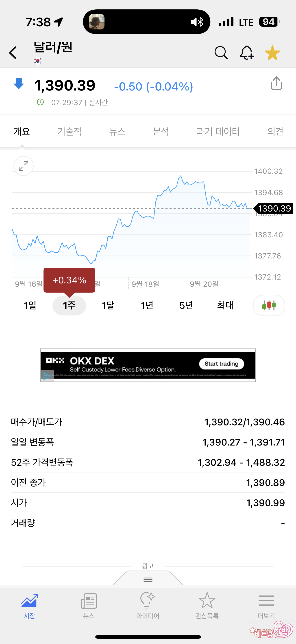Viewport: 296px width, 644px height.
Task: Toggle the yellow favorite star
Action: coord(272,53)
